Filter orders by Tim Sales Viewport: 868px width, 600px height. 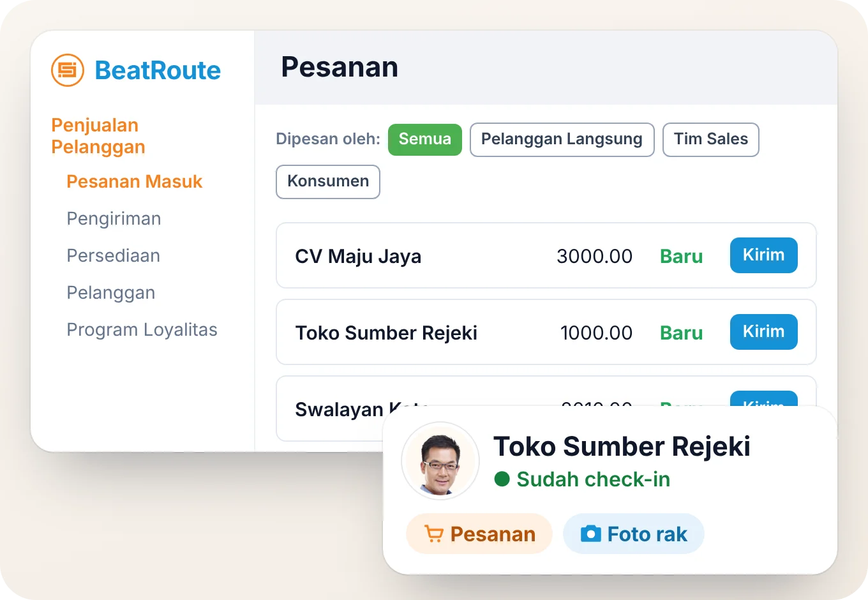pos(710,139)
